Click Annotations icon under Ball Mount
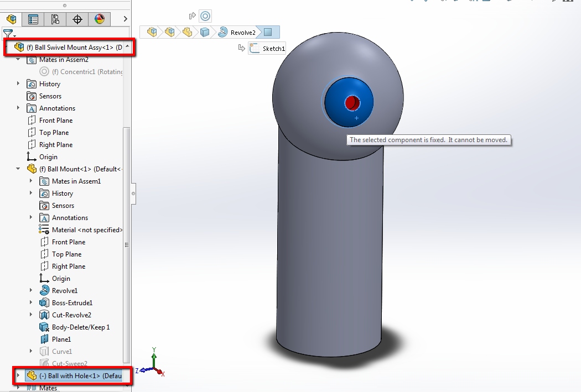 (x=44, y=218)
